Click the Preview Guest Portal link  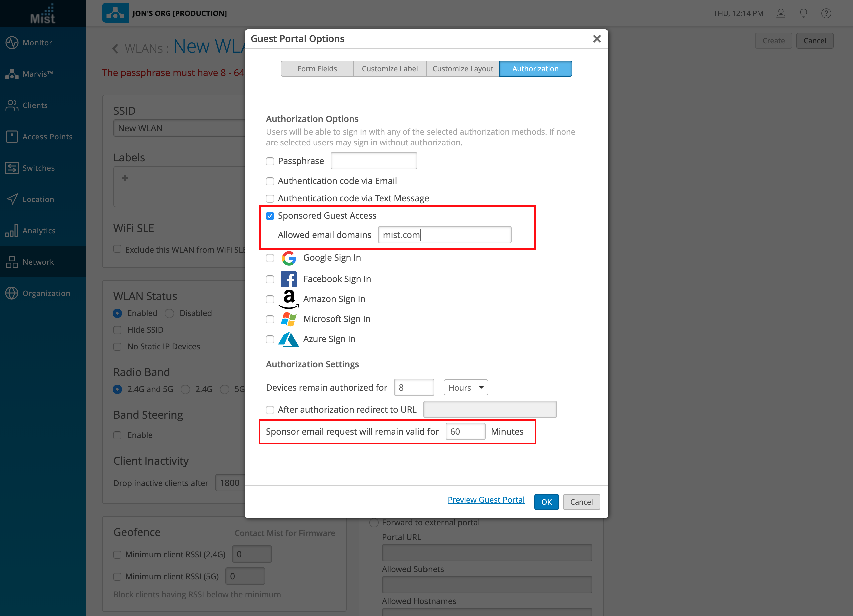[486, 500]
